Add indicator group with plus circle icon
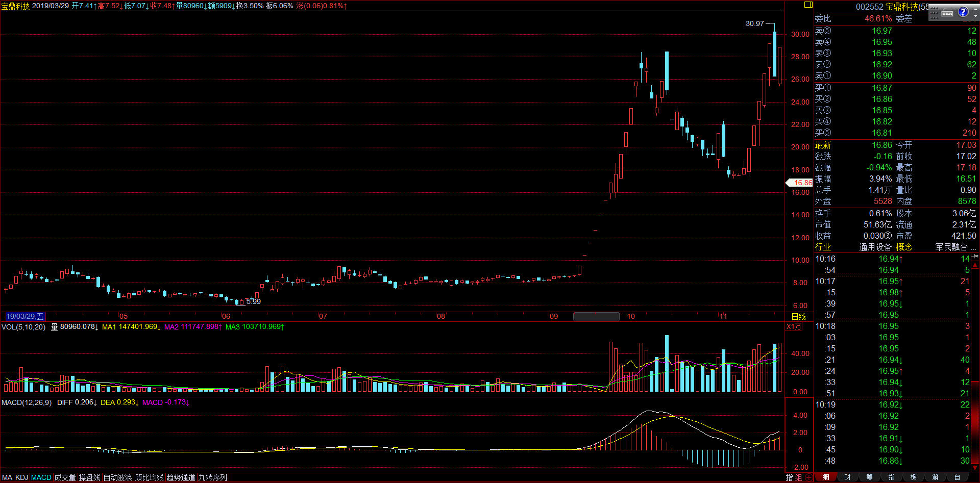This screenshot has height=483, width=980. pyautogui.click(x=809, y=477)
